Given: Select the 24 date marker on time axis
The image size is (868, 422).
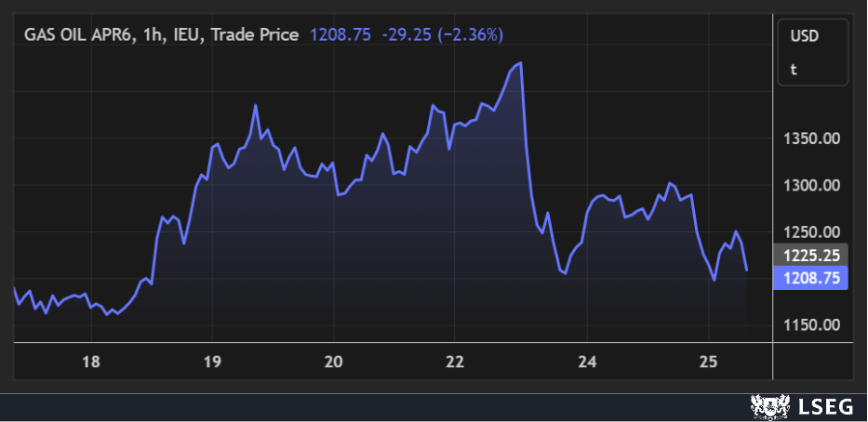Looking at the screenshot, I should pyautogui.click(x=586, y=361).
